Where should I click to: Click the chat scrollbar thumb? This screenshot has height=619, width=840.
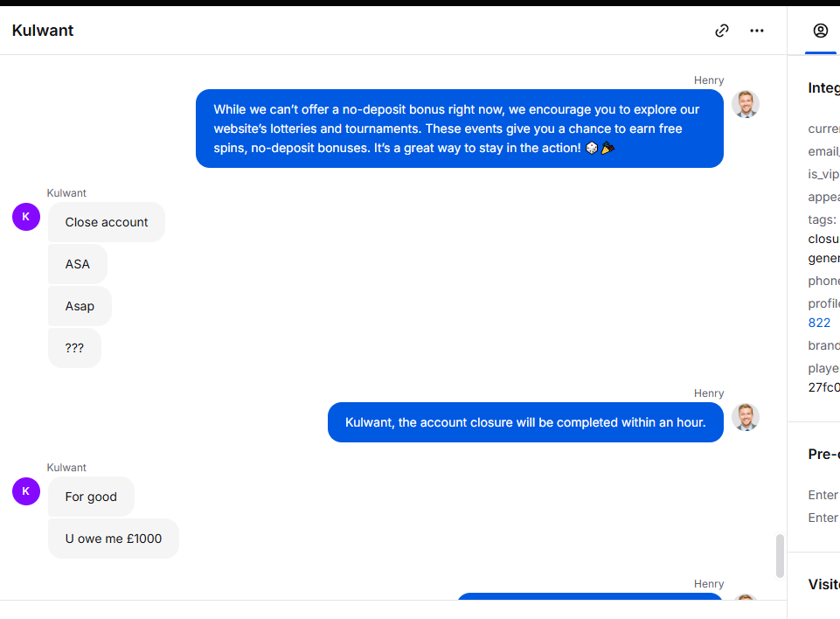click(780, 556)
